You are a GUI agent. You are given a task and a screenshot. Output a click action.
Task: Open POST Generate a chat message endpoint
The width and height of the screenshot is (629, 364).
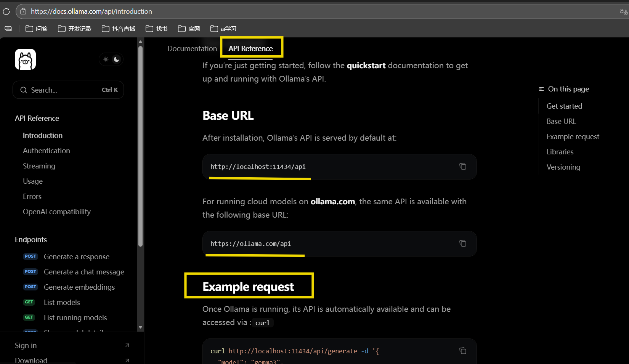point(74,272)
